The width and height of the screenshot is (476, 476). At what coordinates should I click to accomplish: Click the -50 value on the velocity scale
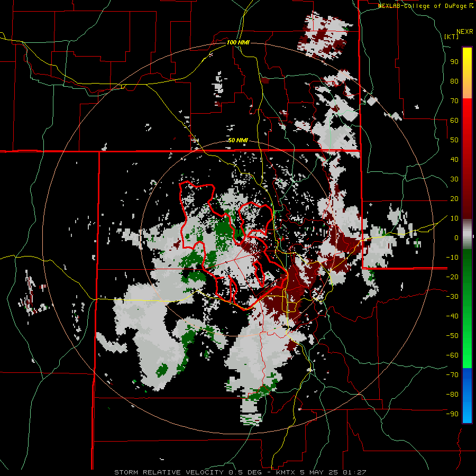[452, 336]
